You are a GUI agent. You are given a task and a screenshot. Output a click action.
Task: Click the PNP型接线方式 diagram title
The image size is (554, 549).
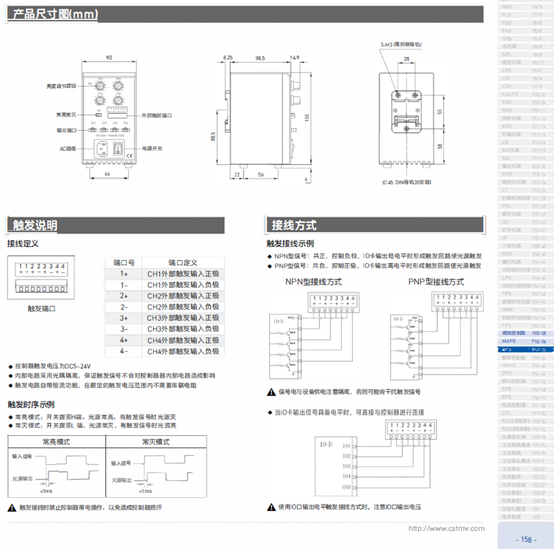pos(436,282)
